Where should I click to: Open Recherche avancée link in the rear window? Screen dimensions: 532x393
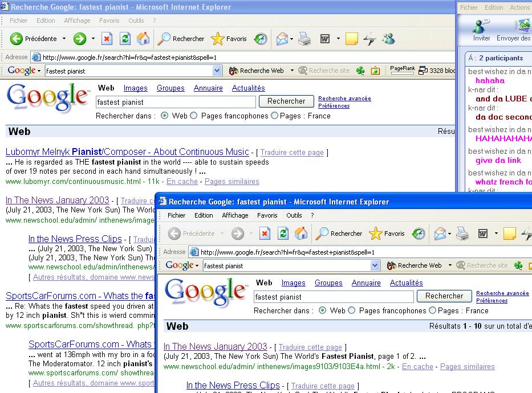click(344, 98)
